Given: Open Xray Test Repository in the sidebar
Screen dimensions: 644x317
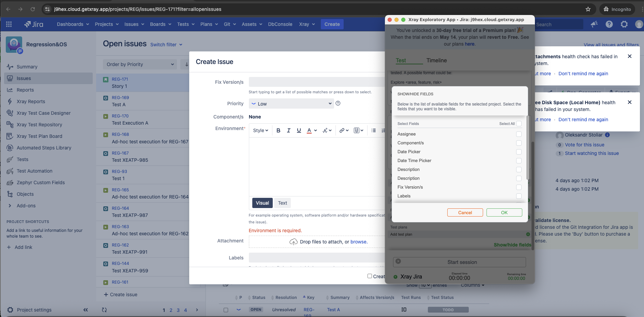Looking at the screenshot, I should (x=39, y=125).
